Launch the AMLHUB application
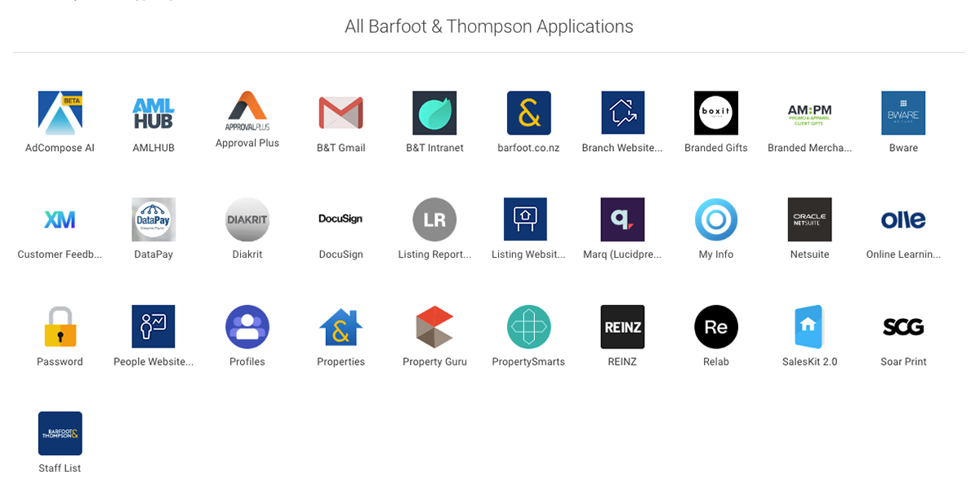Image resolution: width=980 pixels, height=492 pixels. click(154, 113)
